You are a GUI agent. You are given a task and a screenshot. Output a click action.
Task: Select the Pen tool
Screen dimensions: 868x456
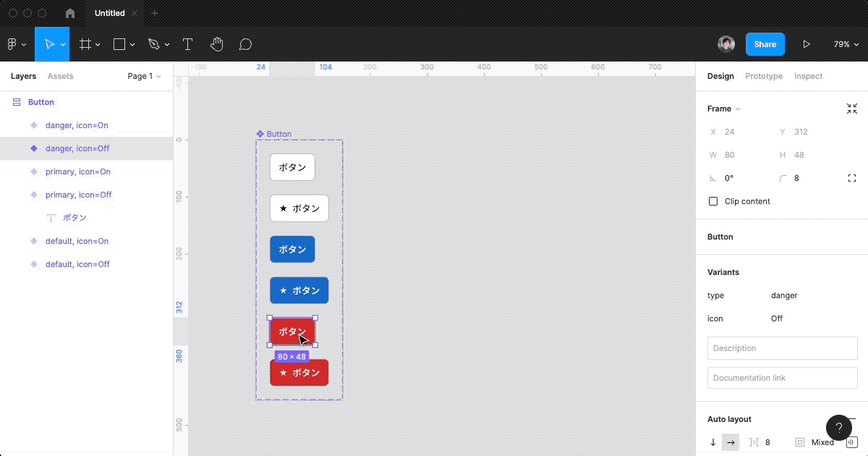click(153, 44)
